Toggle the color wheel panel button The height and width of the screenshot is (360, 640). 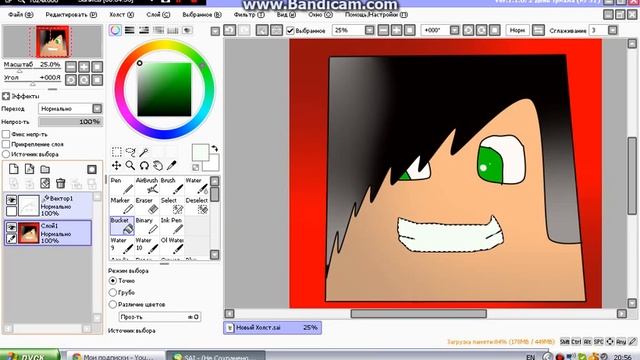click(x=116, y=30)
